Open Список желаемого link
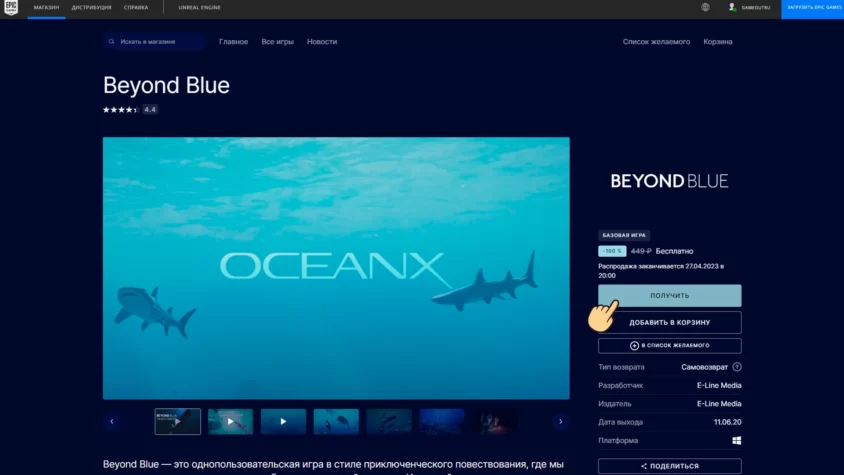Screen dimensions: 844x475 [x=656, y=41]
